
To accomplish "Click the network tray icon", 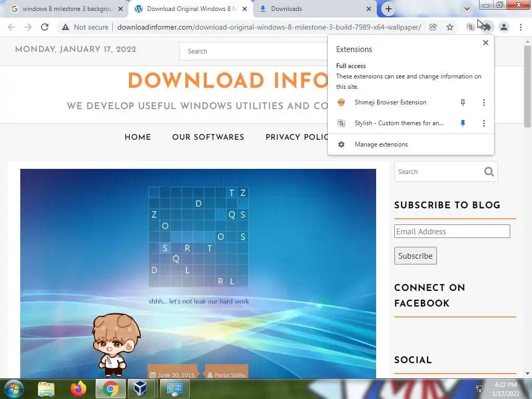I will click(480, 389).
